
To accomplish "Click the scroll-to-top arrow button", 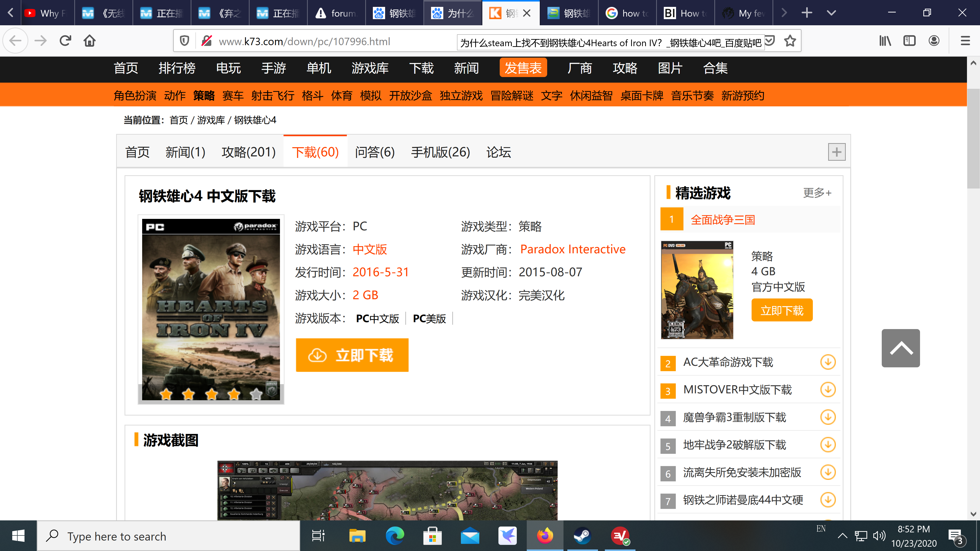I will (900, 348).
